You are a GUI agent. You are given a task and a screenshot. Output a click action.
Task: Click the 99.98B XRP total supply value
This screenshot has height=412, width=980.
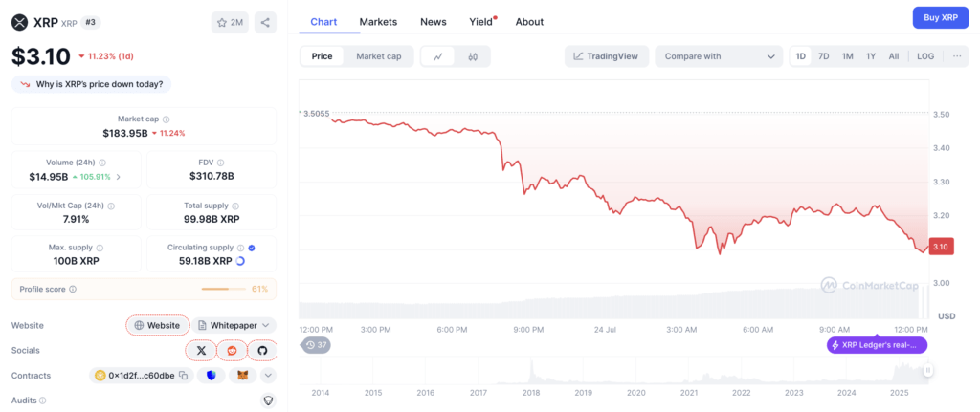coord(212,219)
